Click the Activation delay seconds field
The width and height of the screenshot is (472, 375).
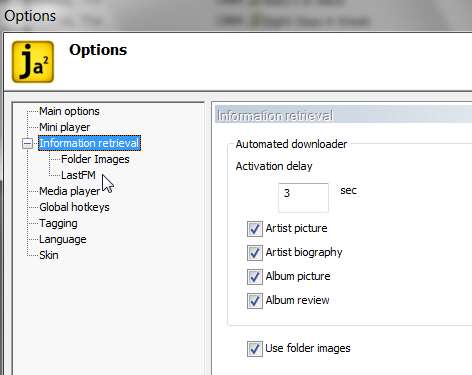point(303,197)
